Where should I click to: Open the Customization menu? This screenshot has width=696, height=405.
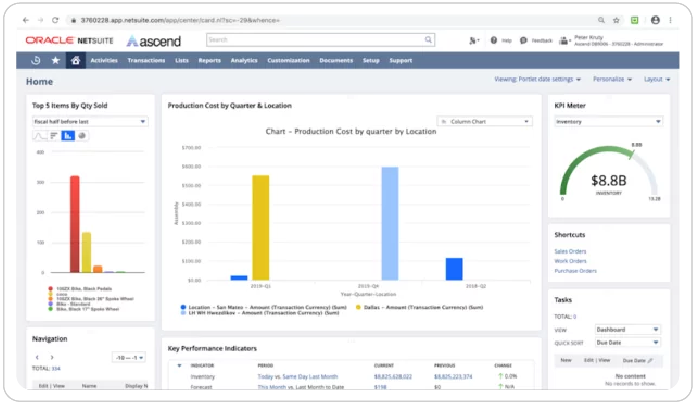pyautogui.click(x=288, y=60)
